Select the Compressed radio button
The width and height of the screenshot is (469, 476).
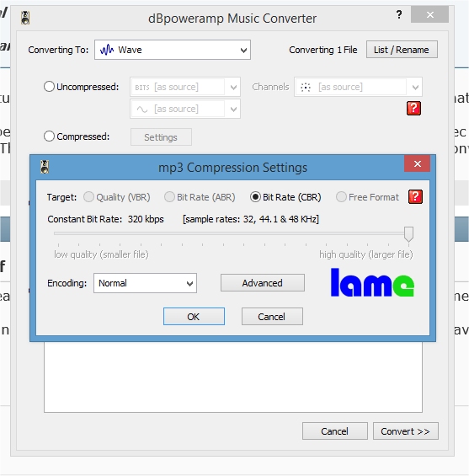coord(49,136)
